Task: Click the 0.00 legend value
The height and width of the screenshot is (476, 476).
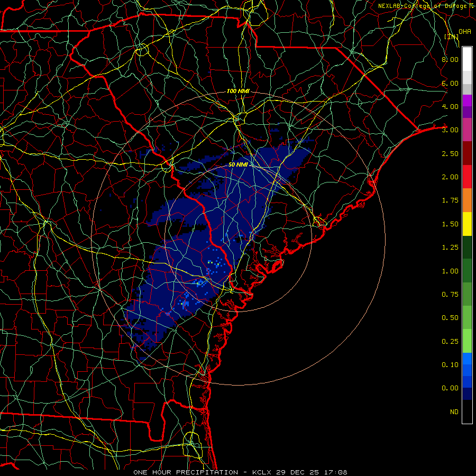Action: (450, 388)
